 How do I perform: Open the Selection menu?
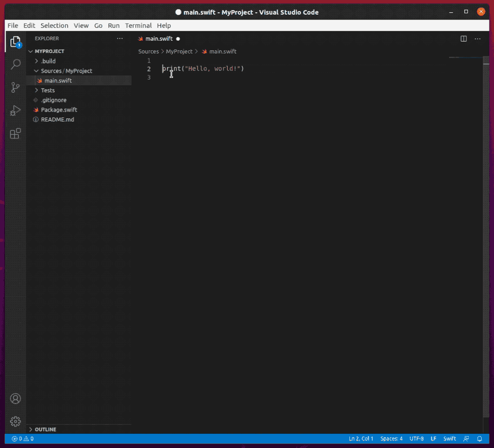click(x=54, y=26)
